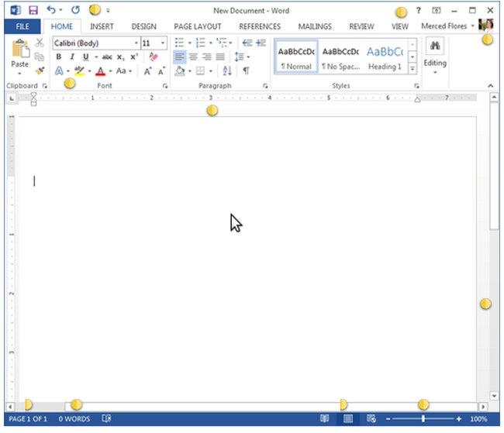This screenshot has width=504, height=433.
Task: Click 0 WORDS count in status bar
Action: point(74,418)
